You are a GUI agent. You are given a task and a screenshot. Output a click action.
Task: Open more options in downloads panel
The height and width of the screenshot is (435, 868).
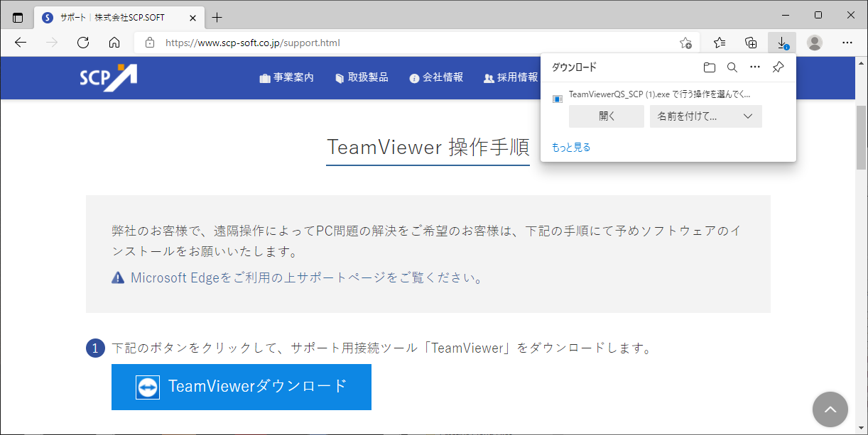pos(755,67)
